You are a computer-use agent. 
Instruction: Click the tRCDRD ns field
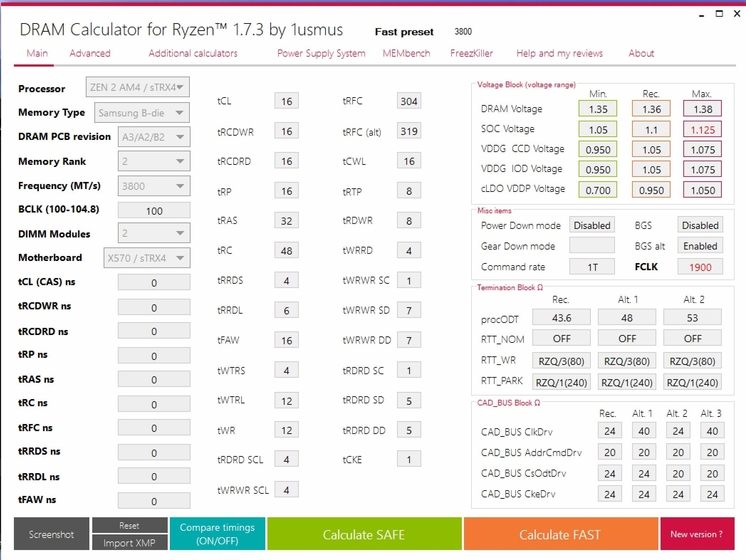click(x=154, y=331)
